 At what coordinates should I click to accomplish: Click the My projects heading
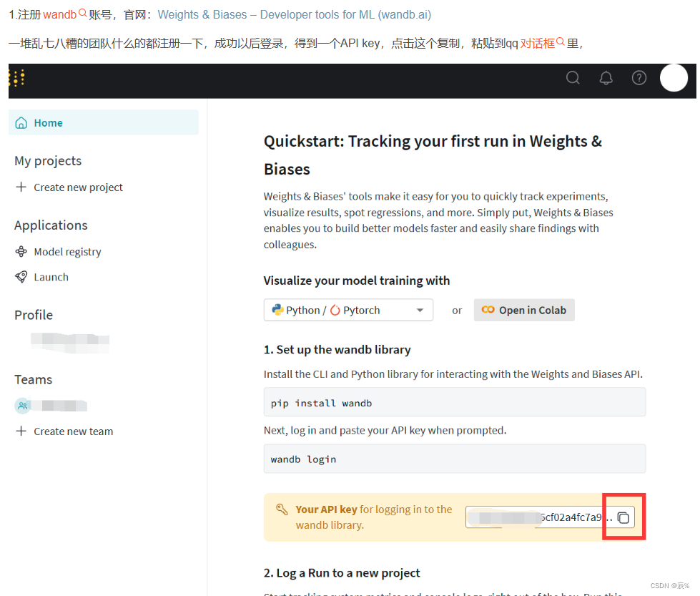(x=48, y=161)
